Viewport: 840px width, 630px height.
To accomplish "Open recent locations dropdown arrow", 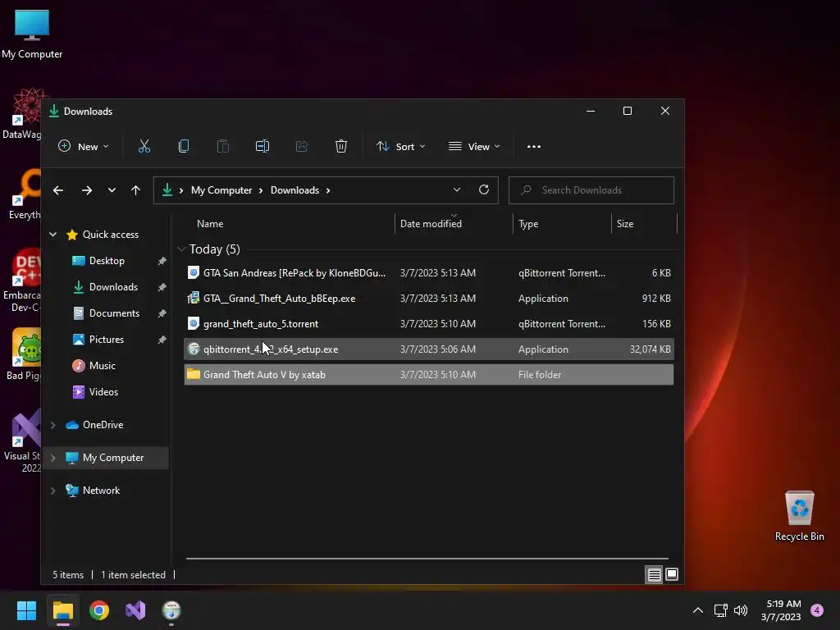I will (x=112, y=190).
